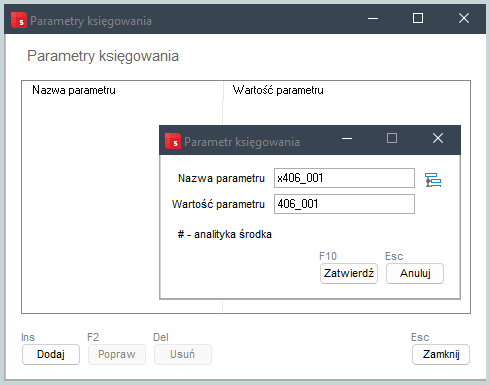490x385 pixels.
Task: Click the 'Parametry księgowania' page heading
Action: click(x=103, y=56)
